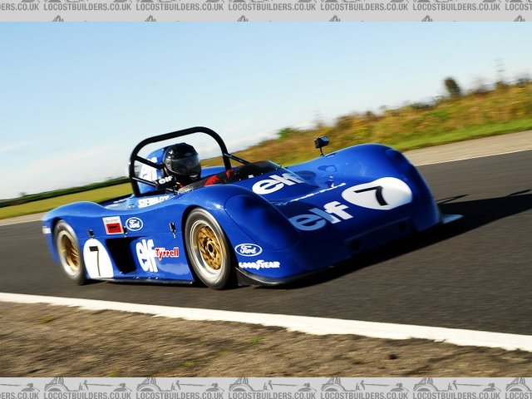Click the gold front wheel of the car
This screenshot has width=532, height=399.
pos(207,248)
